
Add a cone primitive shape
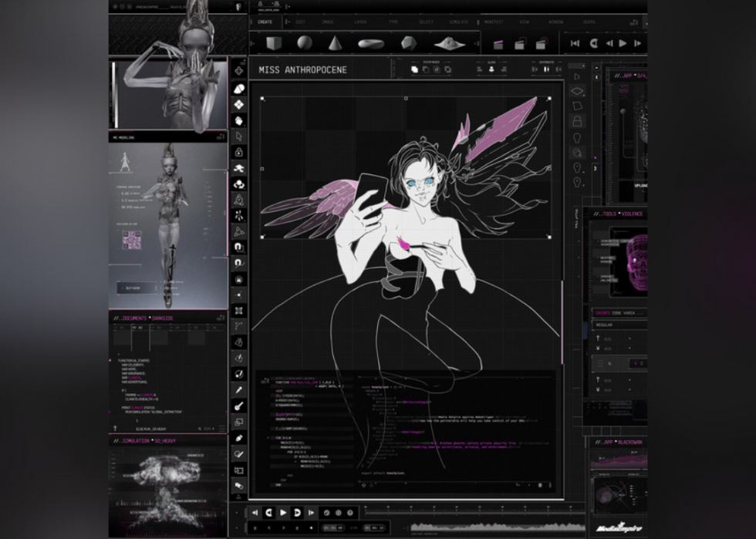point(335,43)
